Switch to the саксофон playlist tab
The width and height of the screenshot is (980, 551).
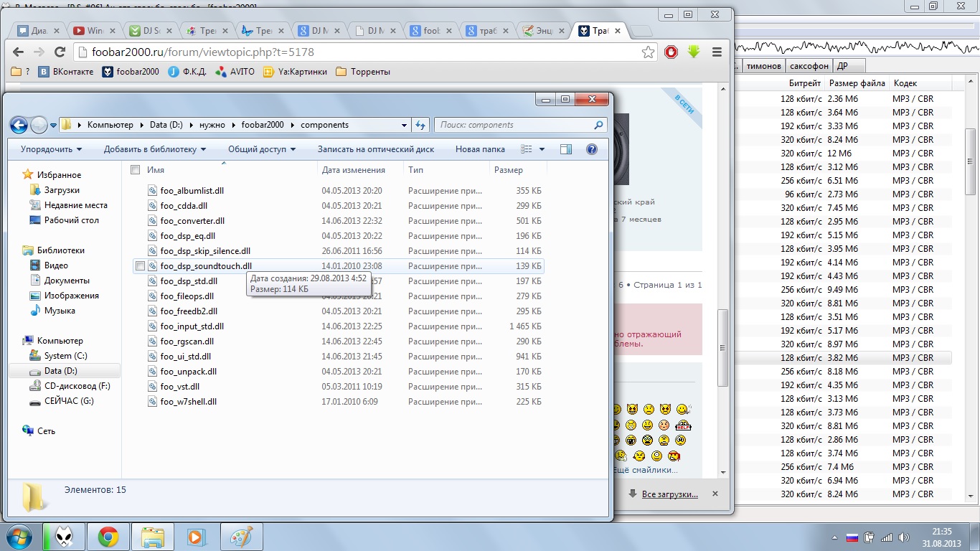pos(809,66)
